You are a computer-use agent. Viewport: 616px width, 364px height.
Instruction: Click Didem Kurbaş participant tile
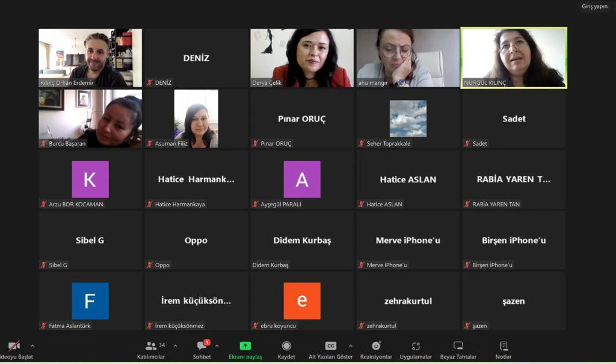click(x=302, y=240)
